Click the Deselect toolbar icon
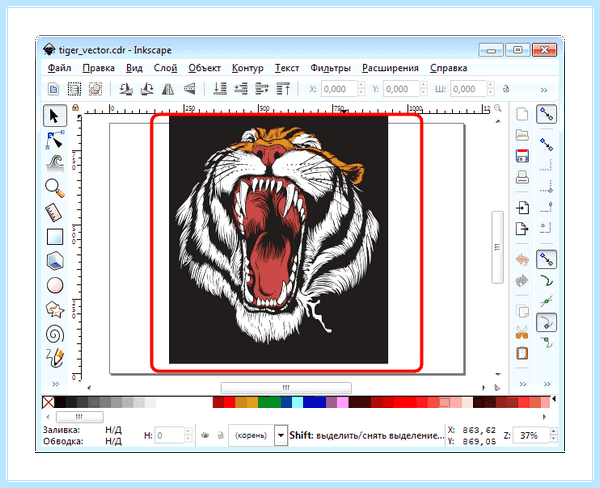This screenshot has width=600, height=488. (x=95, y=89)
